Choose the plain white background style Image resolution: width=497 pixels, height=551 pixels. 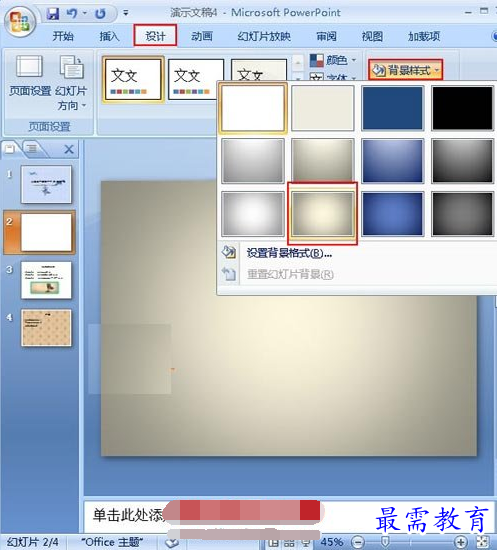click(252, 108)
